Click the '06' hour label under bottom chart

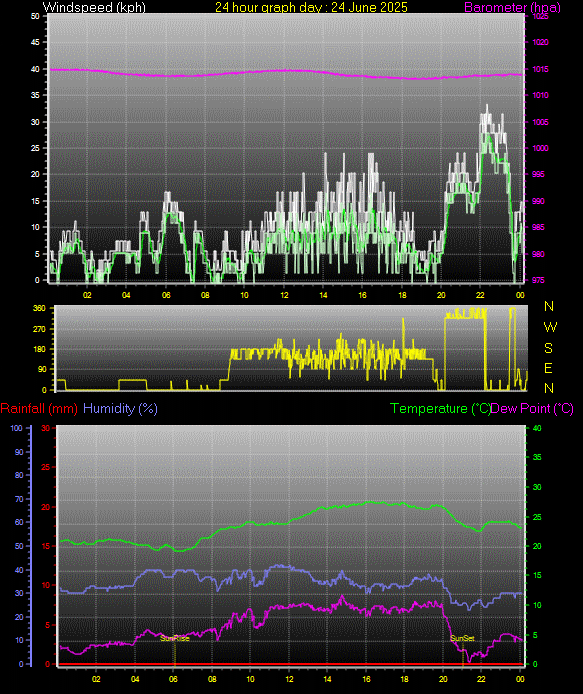(x=173, y=679)
